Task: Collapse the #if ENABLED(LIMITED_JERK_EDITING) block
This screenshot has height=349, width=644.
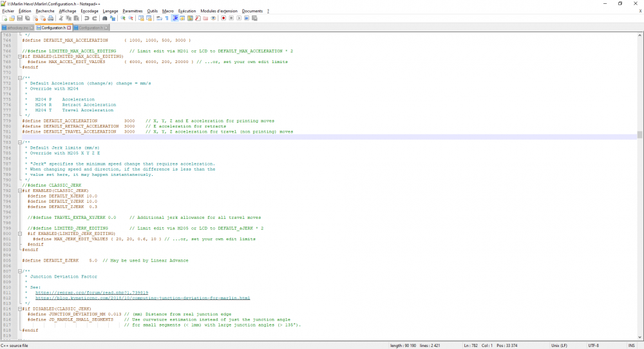Action: (x=20, y=234)
